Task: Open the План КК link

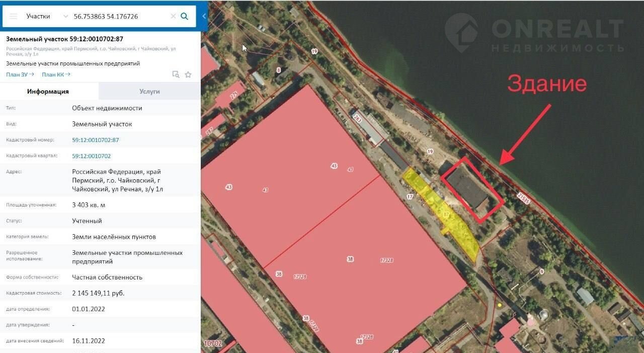Action: (56, 75)
